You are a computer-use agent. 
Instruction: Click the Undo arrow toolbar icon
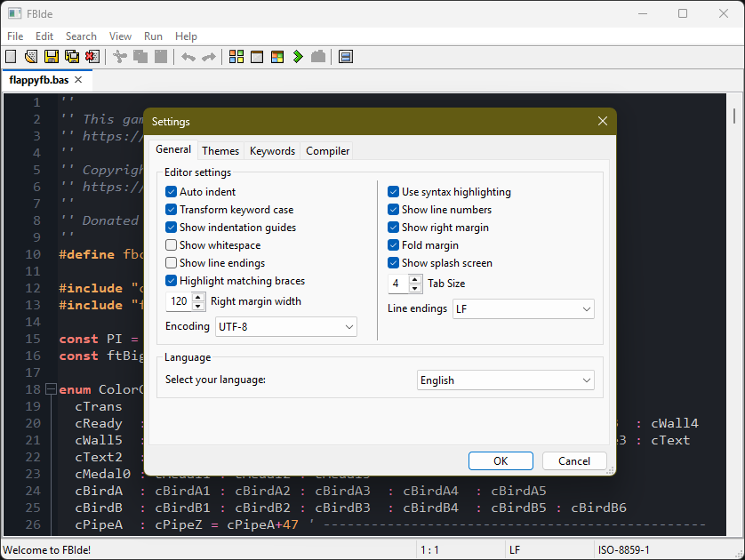coord(188,57)
